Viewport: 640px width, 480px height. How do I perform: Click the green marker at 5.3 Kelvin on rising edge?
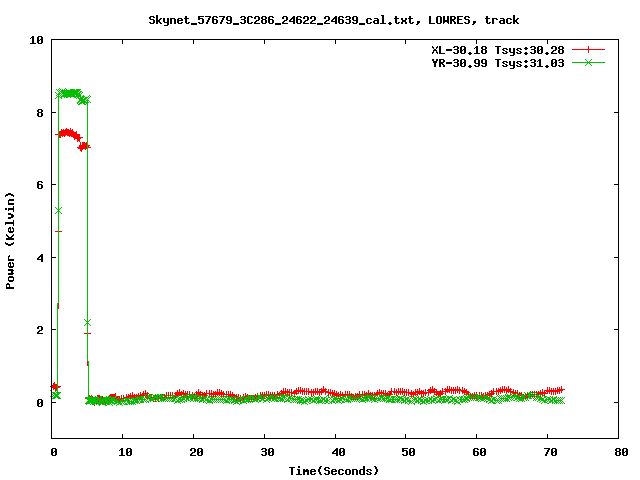coord(58,211)
